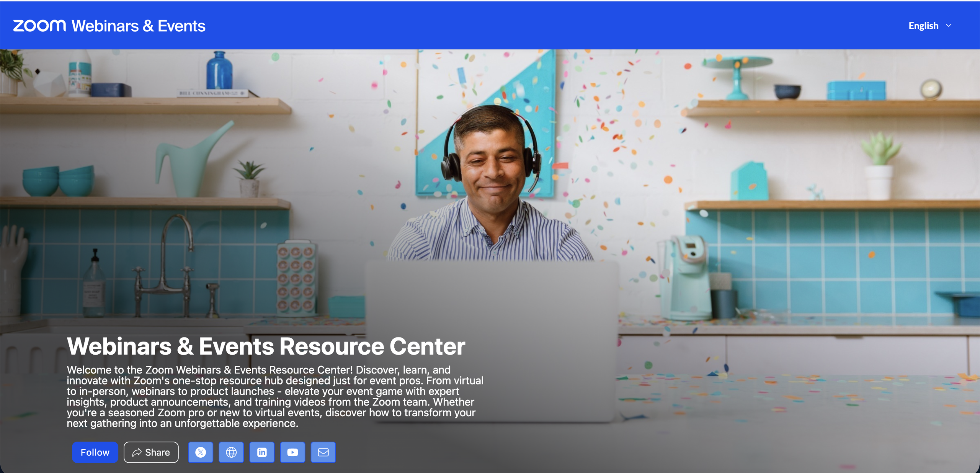Open the website globe icon link
The width and height of the screenshot is (980, 473).
[x=231, y=452]
